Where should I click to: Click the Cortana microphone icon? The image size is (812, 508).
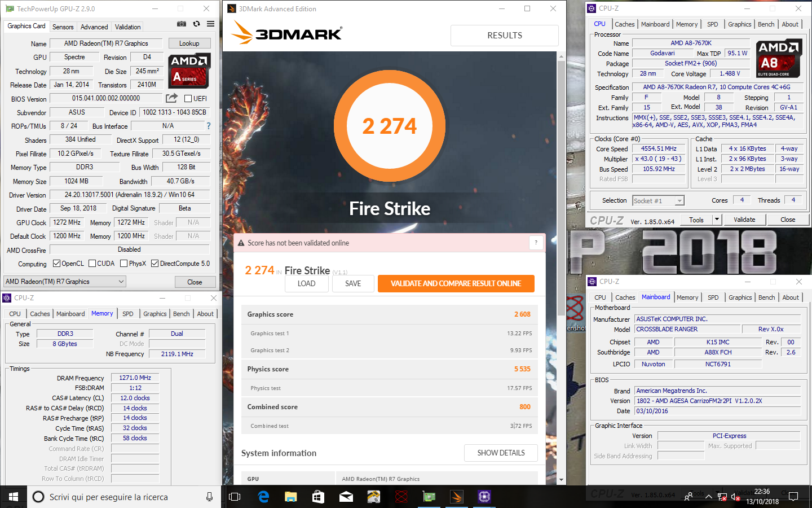pyautogui.click(x=209, y=497)
